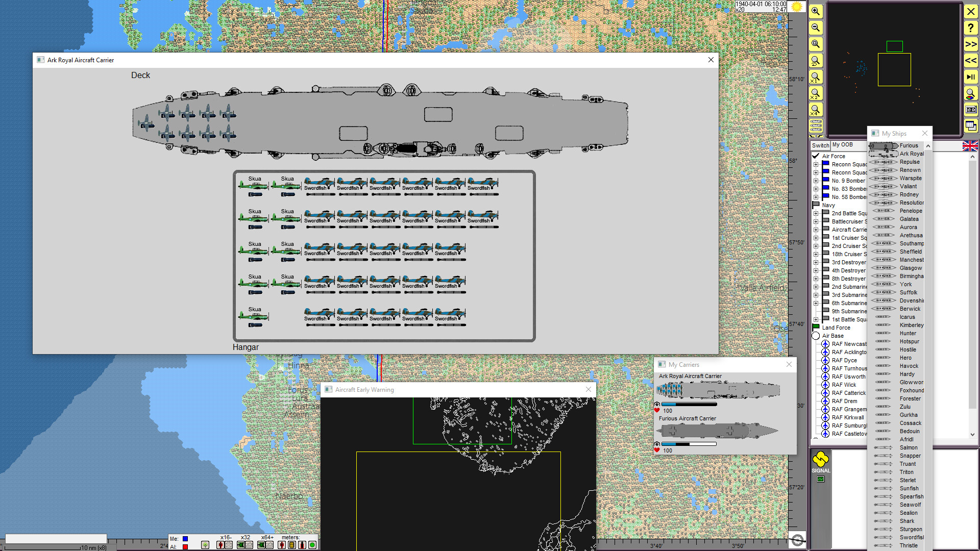Toggle the infantry icon under x16-
This screenshot has height=551, width=980.
(220, 545)
